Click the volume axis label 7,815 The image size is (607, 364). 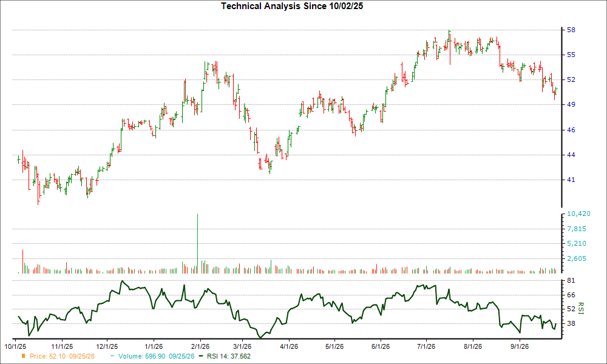[x=577, y=229]
